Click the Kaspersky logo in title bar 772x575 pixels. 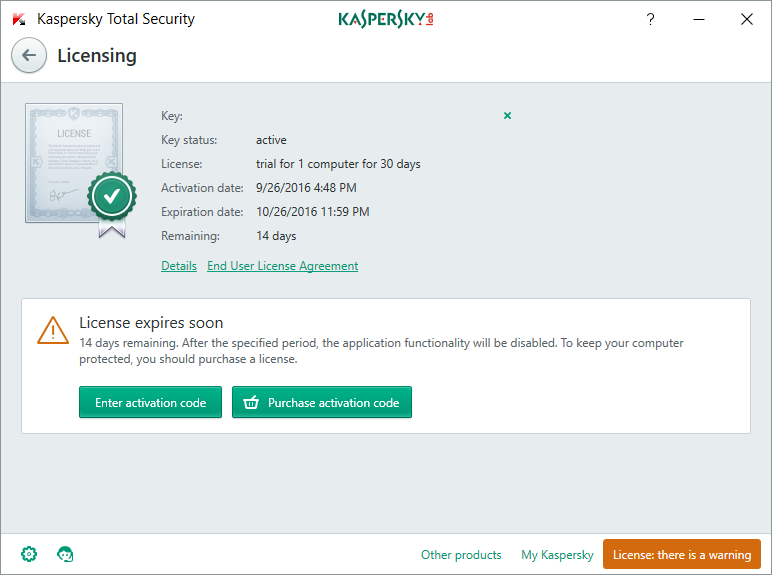pos(19,19)
